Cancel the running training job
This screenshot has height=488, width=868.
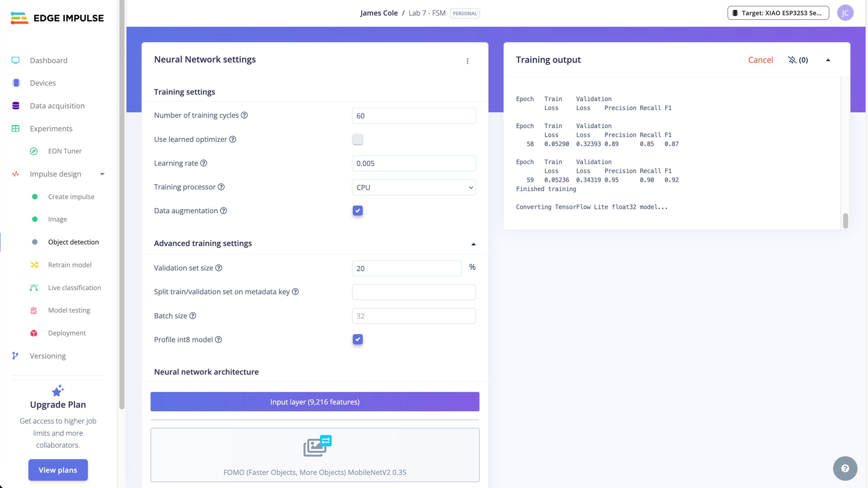click(760, 60)
